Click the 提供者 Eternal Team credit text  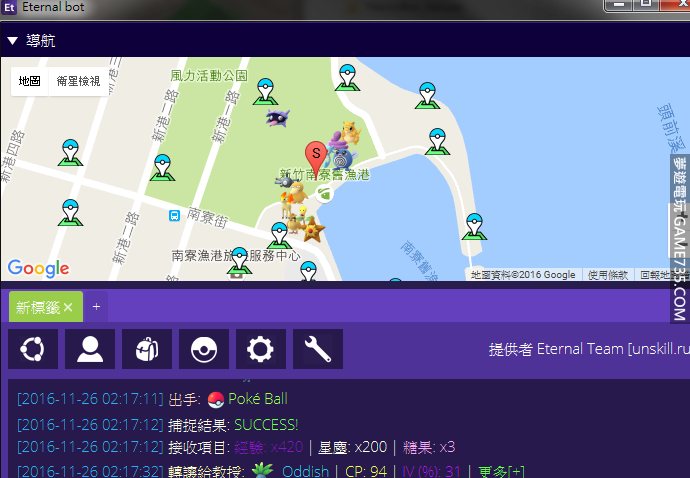point(589,349)
